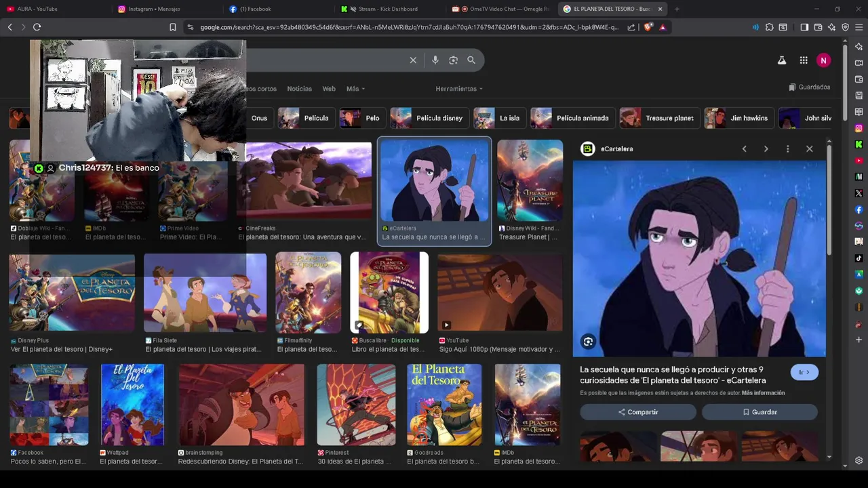Open the Fila Siete image result thumbnail
This screenshot has height=488, width=868.
[x=205, y=293]
